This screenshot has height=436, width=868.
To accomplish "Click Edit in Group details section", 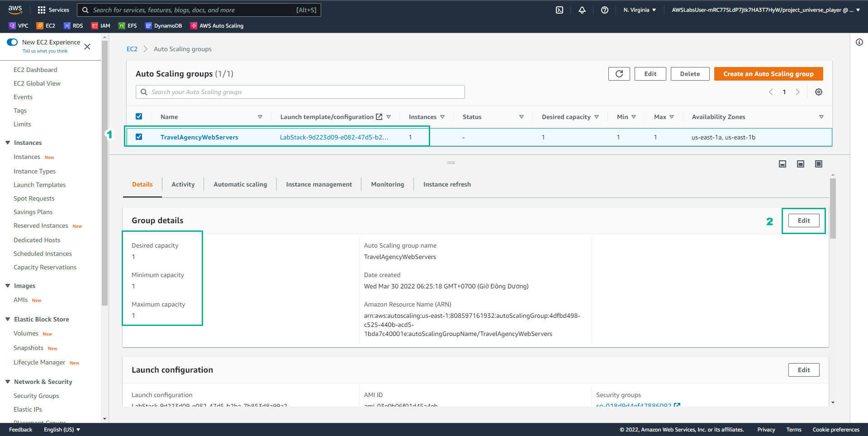I will [x=804, y=220].
